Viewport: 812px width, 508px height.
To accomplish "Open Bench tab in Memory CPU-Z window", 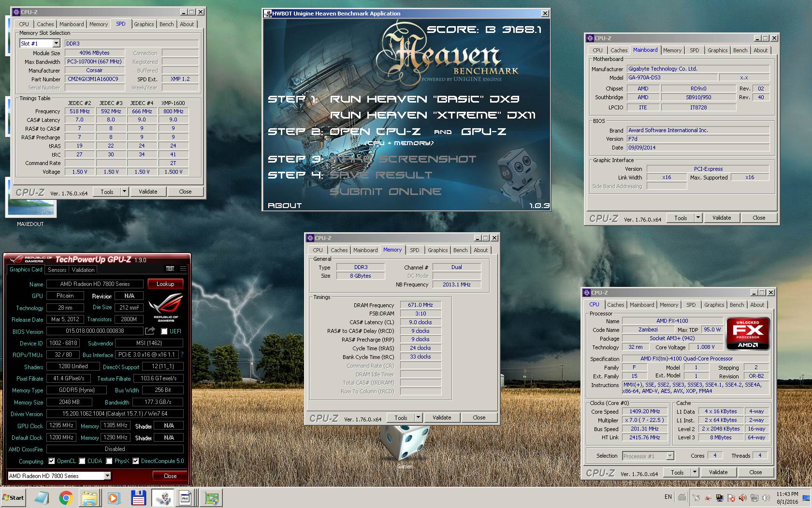I will 460,250.
